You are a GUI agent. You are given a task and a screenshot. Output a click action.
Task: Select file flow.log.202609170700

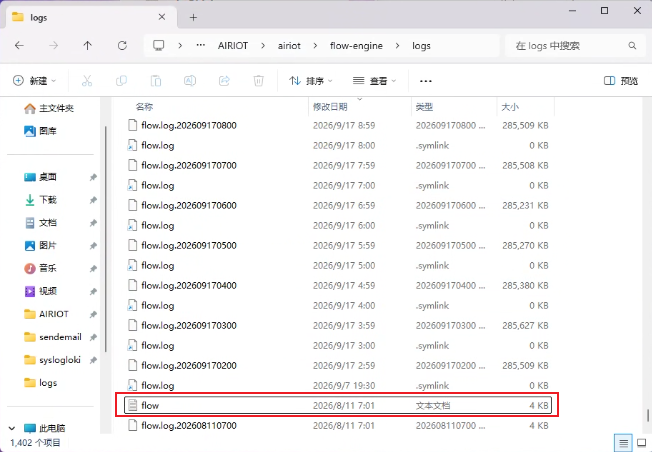point(338,165)
